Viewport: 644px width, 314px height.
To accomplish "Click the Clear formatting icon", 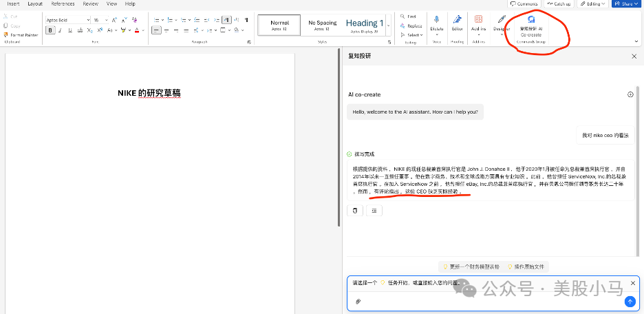I will (x=134, y=20).
